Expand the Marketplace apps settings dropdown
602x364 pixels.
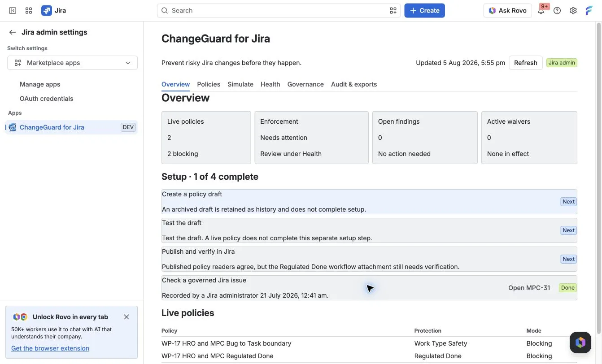click(72, 63)
